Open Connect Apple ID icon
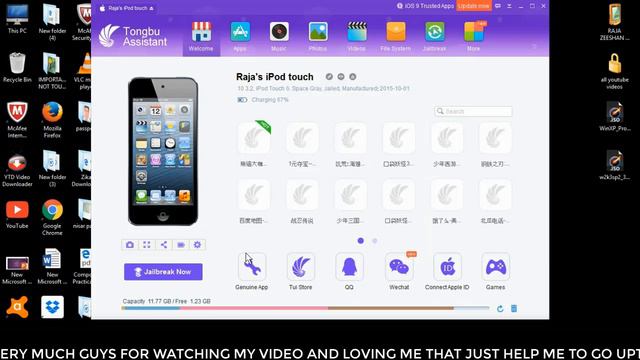 [447, 267]
